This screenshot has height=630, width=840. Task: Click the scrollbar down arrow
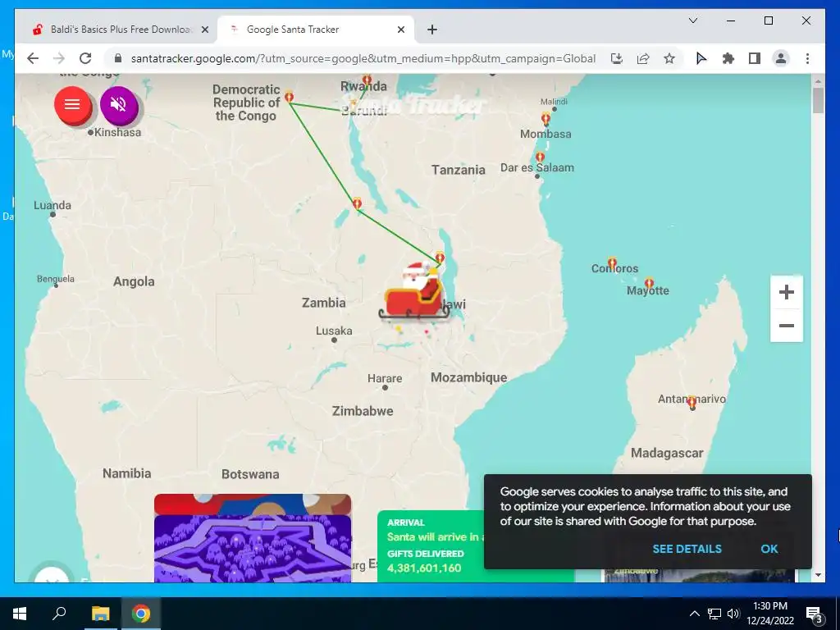(x=818, y=575)
